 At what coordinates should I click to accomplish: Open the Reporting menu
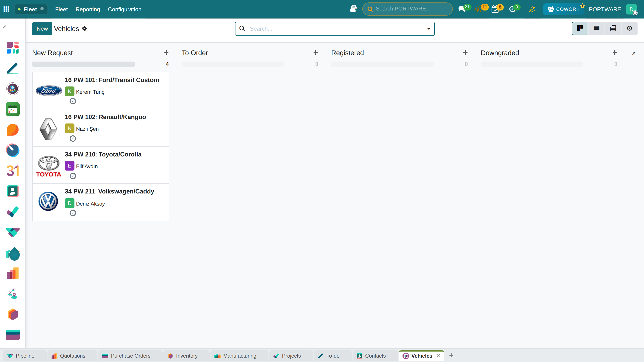tap(88, 9)
